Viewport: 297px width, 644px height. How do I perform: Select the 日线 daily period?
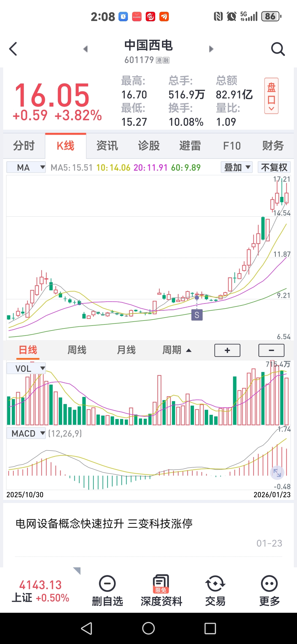[28, 350]
